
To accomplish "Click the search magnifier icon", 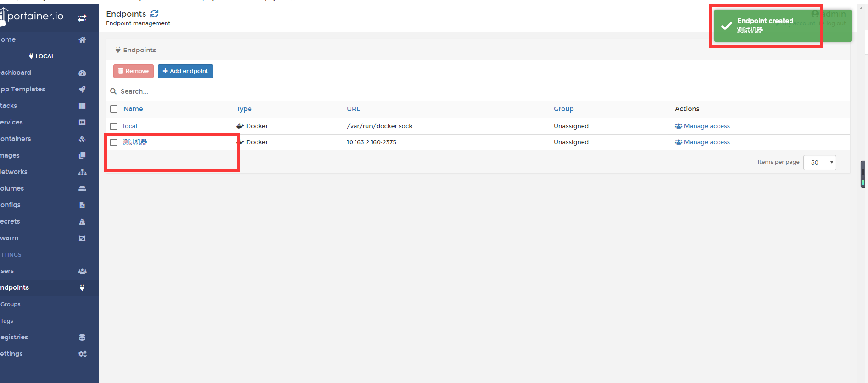I will click(113, 91).
